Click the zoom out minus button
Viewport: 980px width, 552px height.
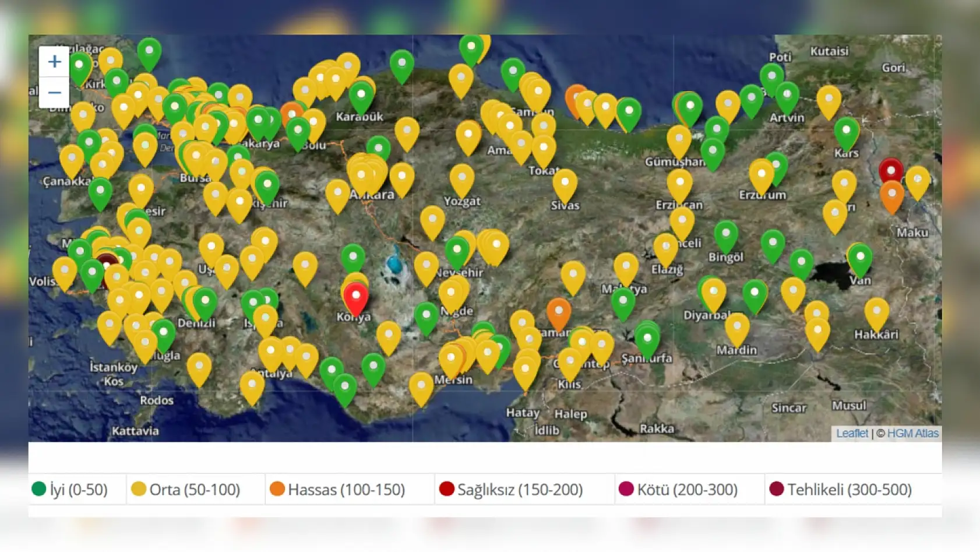(x=54, y=93)
